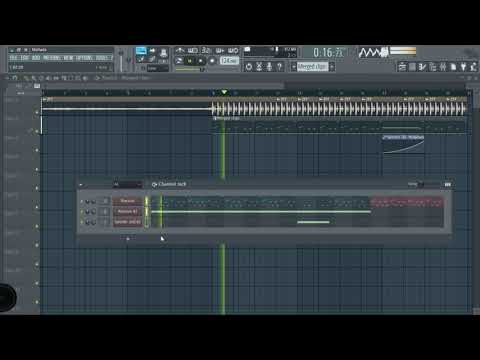Click the oscilloscope waveform display
This screenshot has height=360, width=480.
tap(373, 52)
